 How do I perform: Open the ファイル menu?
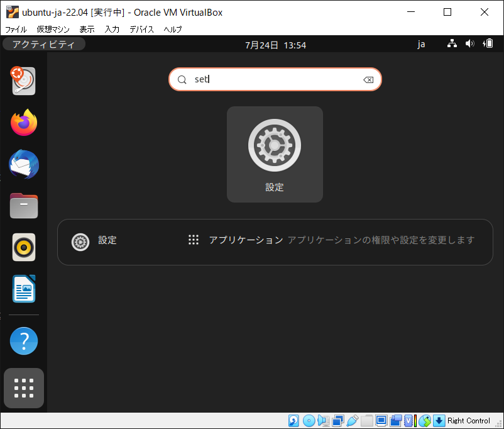16,30
